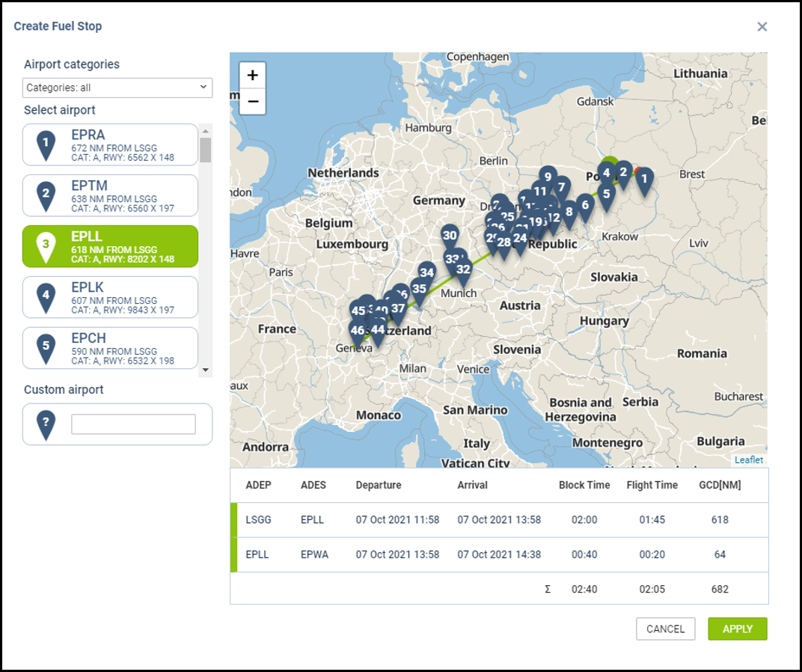Click map marker 6 on map
This screenshot has height=672, width=802.
pos(585,207)
